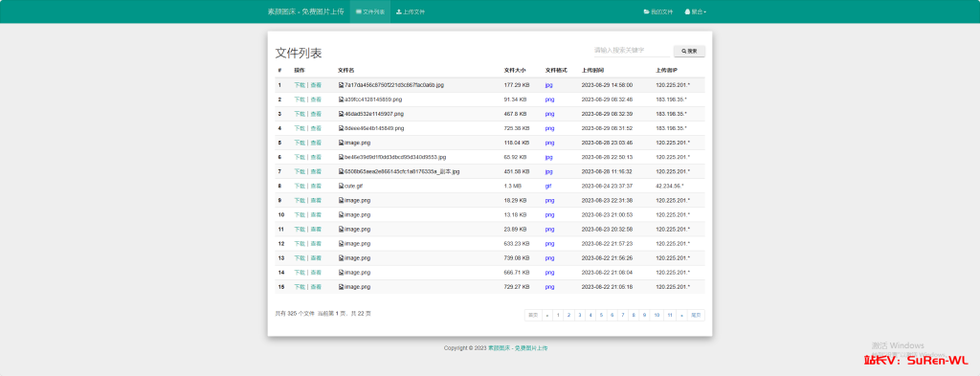Screen dimensions: 980x376
Task: View row 15 image.png via 查看
Action: click(x=316, y=287)
